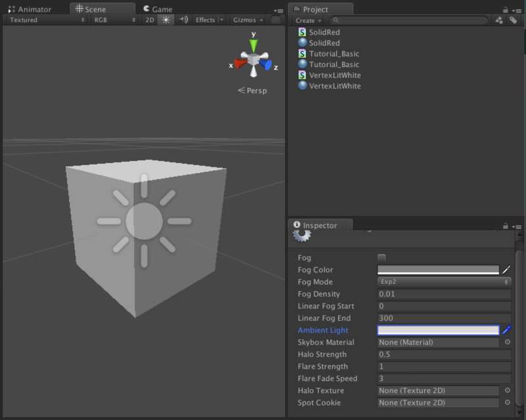Open the Scene view panel options menu
This screenshot has width=526, height=420.
[278, 11]
